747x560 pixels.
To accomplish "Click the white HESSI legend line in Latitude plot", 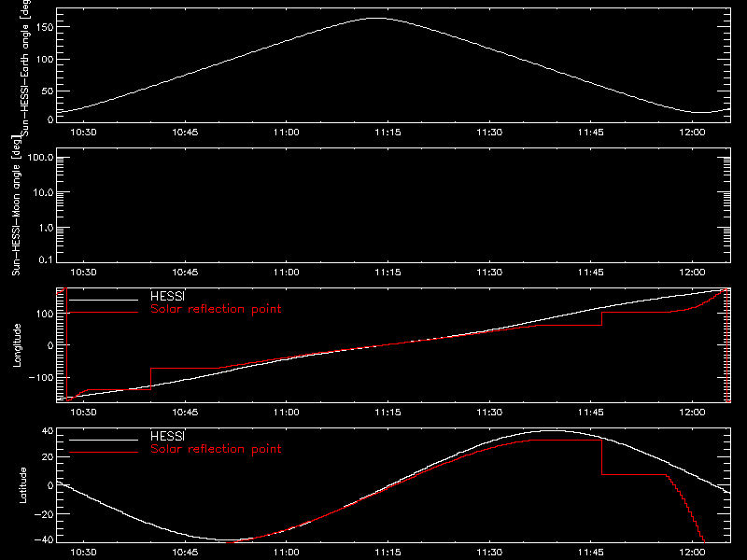I will tap(104, 440).
